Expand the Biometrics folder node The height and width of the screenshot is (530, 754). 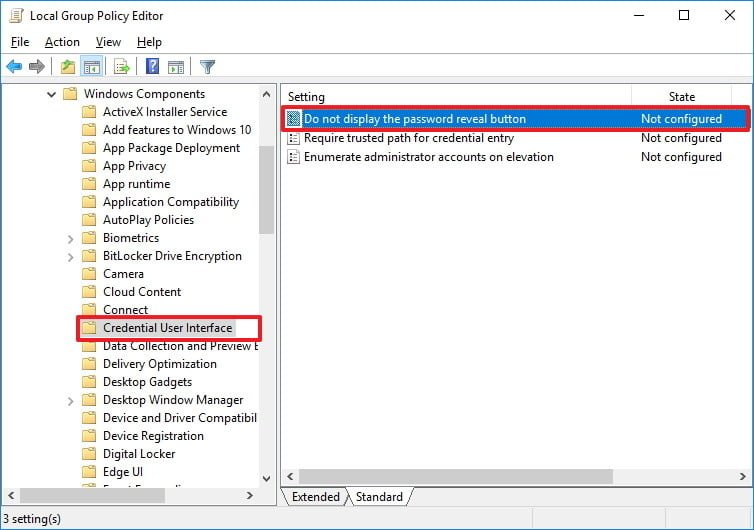tap(69, 238)
